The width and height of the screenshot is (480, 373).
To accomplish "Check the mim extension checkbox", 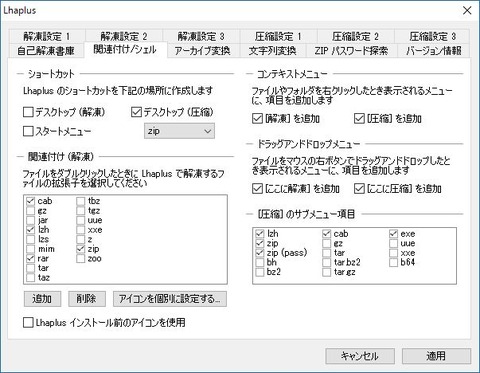I will [30, 249].
